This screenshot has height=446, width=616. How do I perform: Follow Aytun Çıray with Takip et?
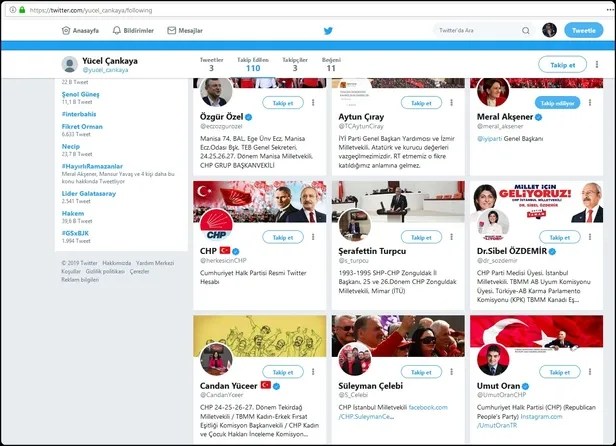(421, 103)
